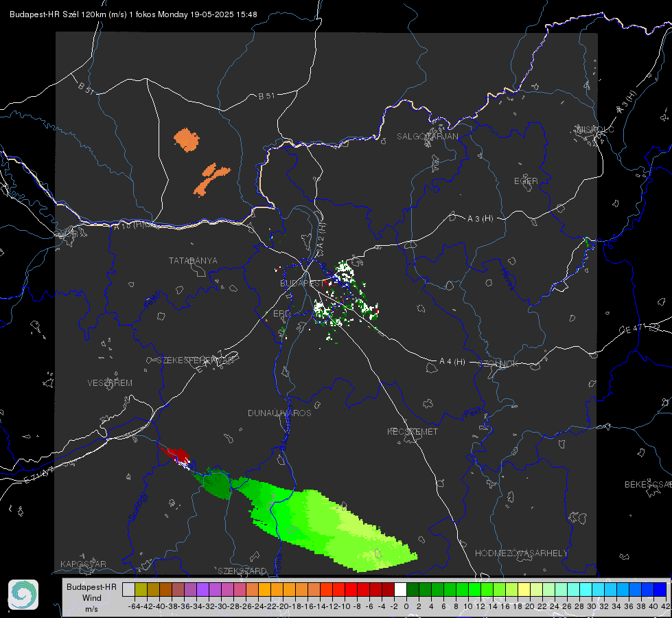Click the A 4 (H) road label
This screenshot has width=672, height=618.
coord(452,362)
